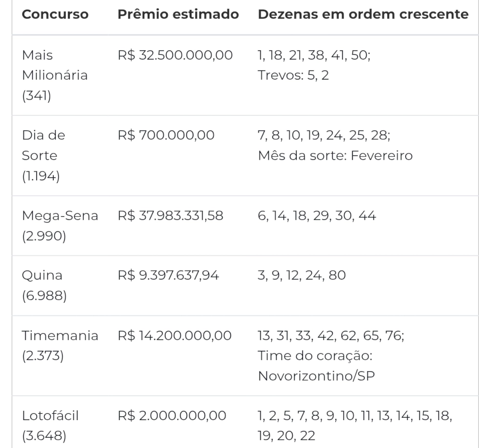Click the Dezenas em ordem crescente header
Image resolution: width=479 pixels, height=448 pixels.
tap(363, 14)
